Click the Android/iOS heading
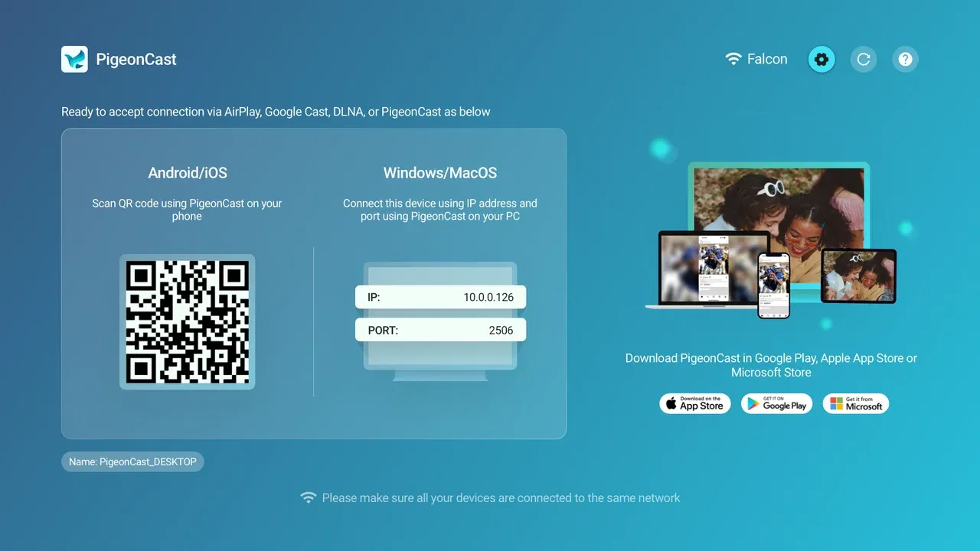This screenshot has width=980, height=551. point(188,173)
